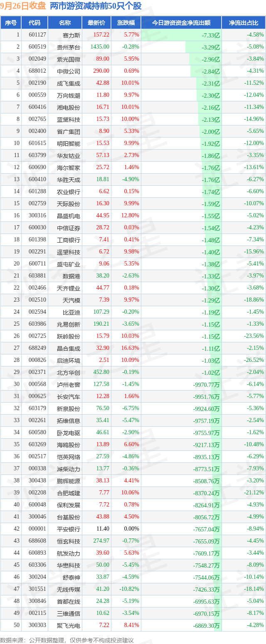Image resolution: width=266 pixels, height=644 pixels.
Task: Click stock code 300204
Action: 37,577
